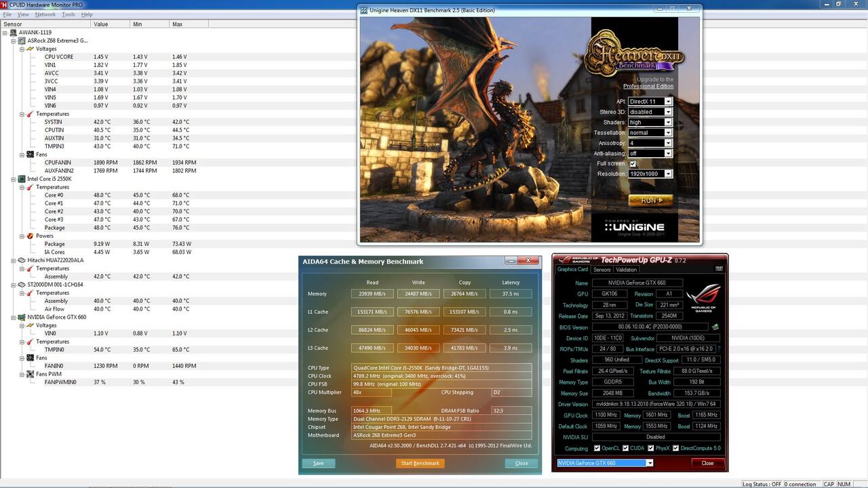Click the Bus Interface question mark in GPU-Z
The width and height of the screenshot is (868, 488).
click(x=719, y=349)
